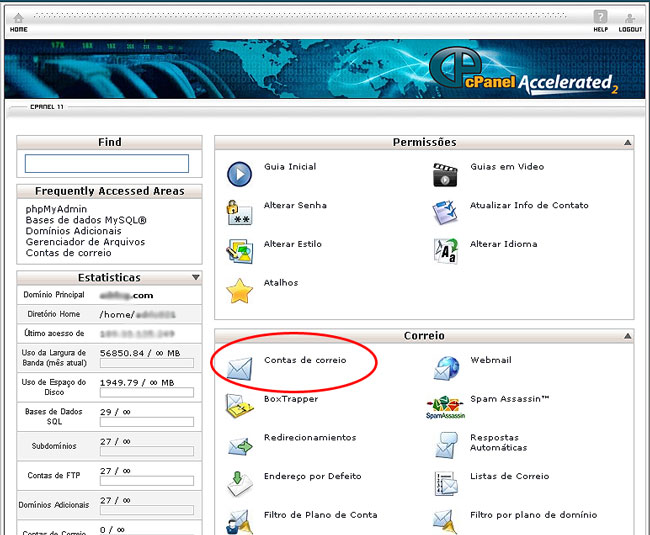Click the BoxTrapper icon
The height and width of the screenshot is (535, 650).
coord(240,405)
